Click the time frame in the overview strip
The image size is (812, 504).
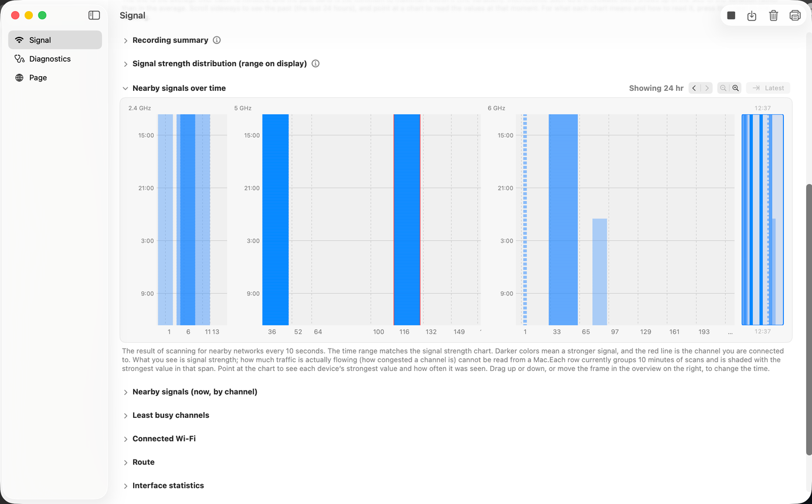pyautogui.click(x=763, y=220)
